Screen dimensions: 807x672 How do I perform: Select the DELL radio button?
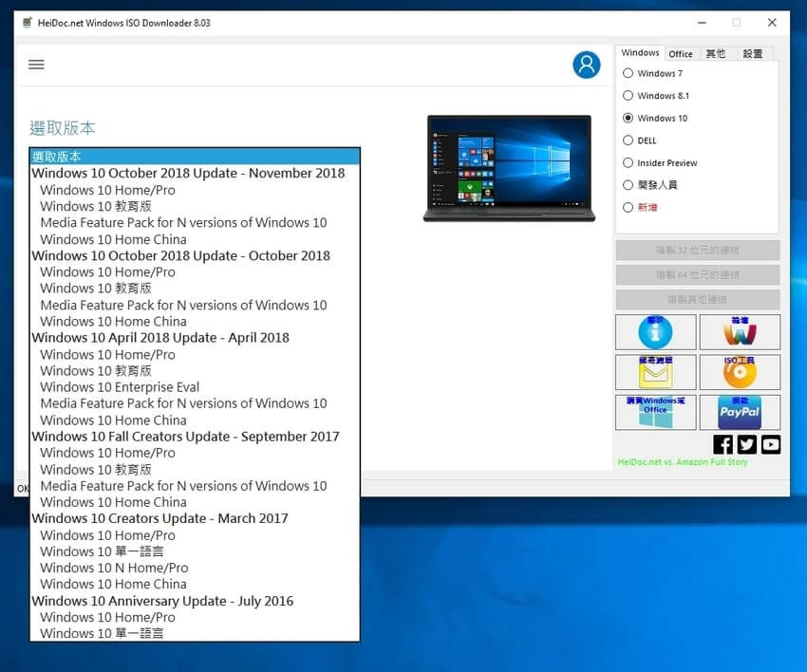point(628,140)
